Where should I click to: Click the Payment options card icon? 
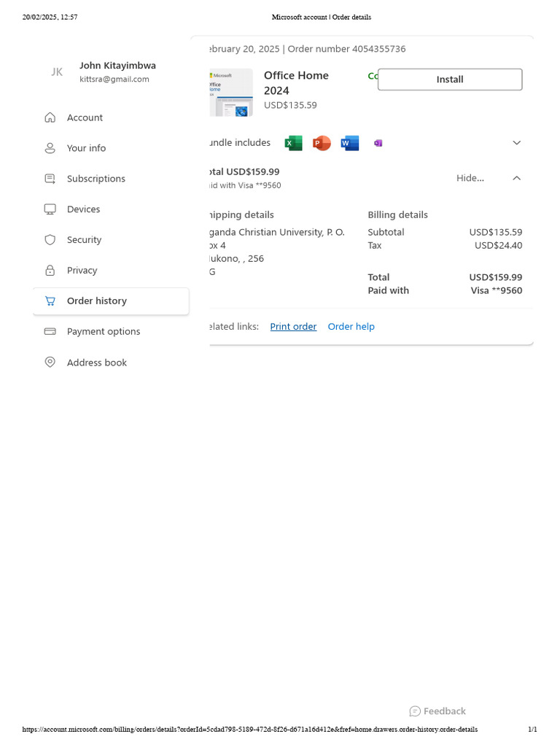(x=50, y=332)
